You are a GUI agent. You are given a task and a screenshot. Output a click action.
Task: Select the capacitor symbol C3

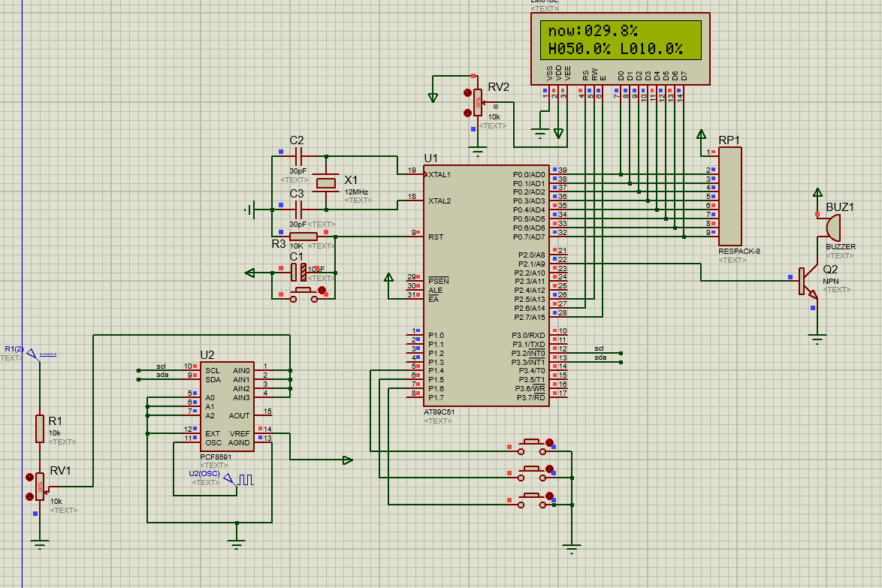pos(298,210)
